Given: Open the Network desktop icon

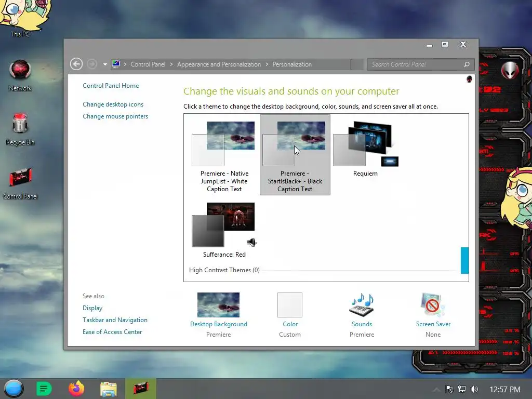Looking at the screenshot, I should (20, 75).
